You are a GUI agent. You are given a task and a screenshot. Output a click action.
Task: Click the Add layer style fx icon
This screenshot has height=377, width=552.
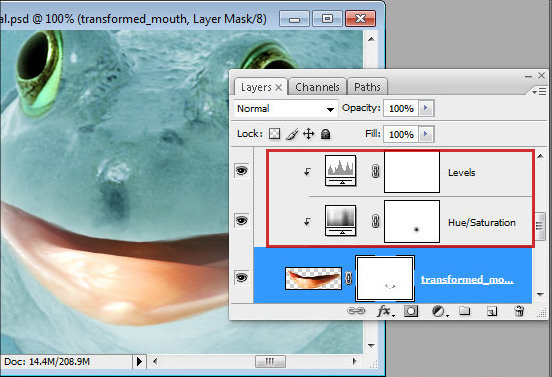[x=385, y=311]
